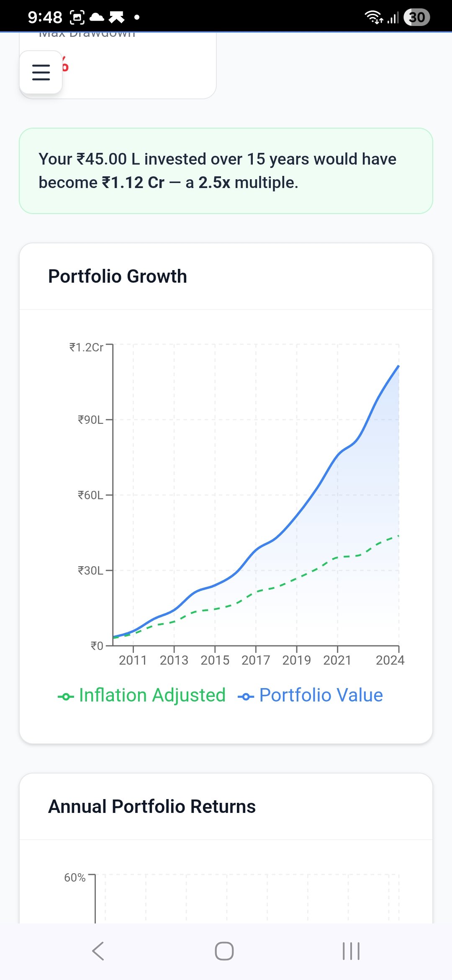The image size is (452, 980).
Task: Select the 2017 x-axis label
Action: [256, 660]
